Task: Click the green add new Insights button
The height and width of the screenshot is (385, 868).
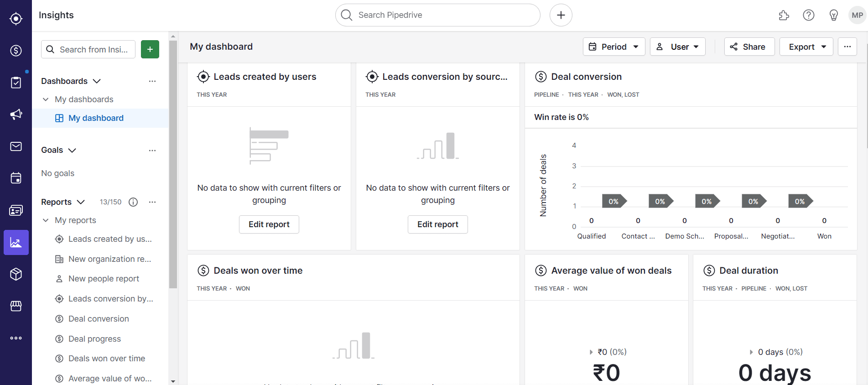Action: click(x=150, y=49)
